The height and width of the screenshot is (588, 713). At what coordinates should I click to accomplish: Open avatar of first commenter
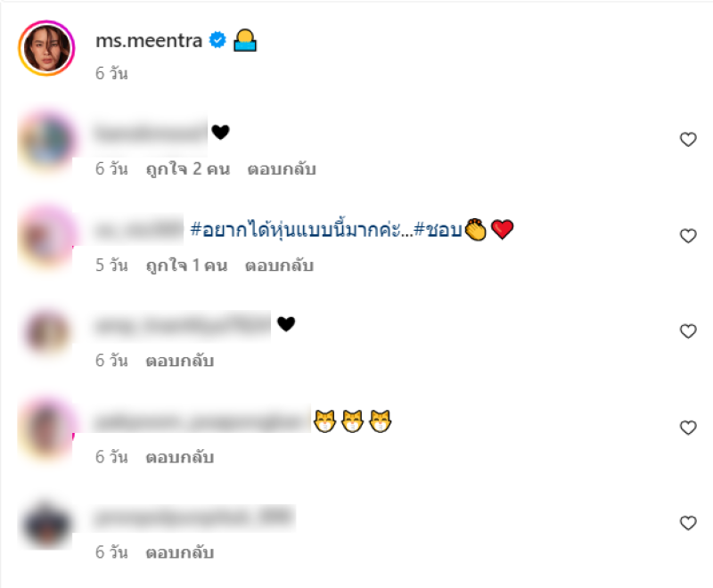(x=46, y=142)
